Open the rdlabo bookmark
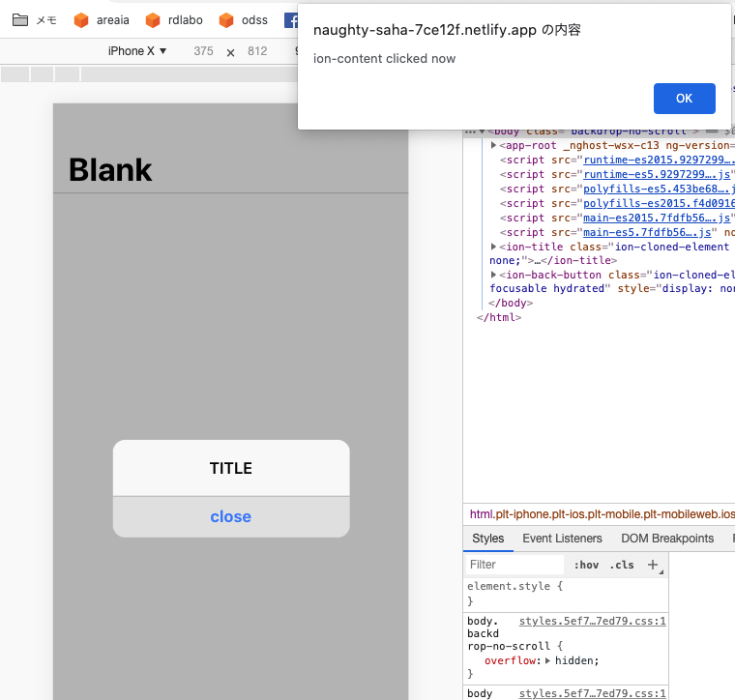735x700 pixels. 174,20
